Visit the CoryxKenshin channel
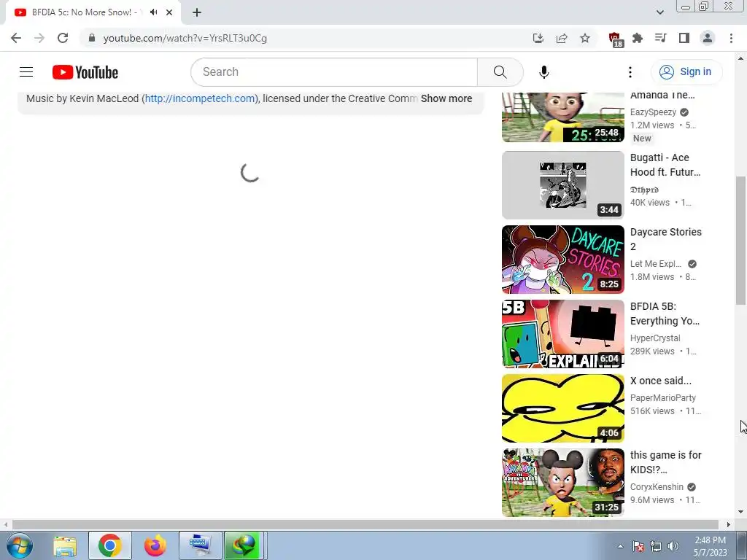The image size is (747, 560). click(x=657, y=486)
